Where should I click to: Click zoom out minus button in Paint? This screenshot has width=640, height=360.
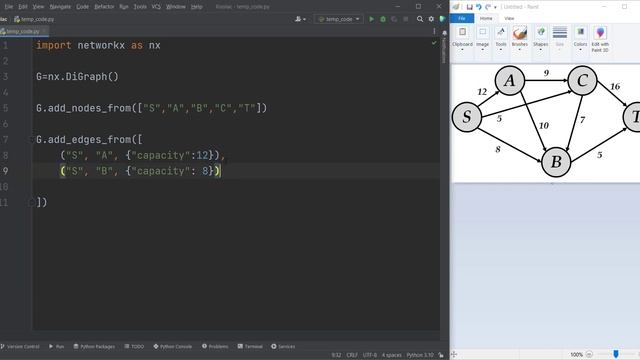pyautogui.click(x=589, y=354)
